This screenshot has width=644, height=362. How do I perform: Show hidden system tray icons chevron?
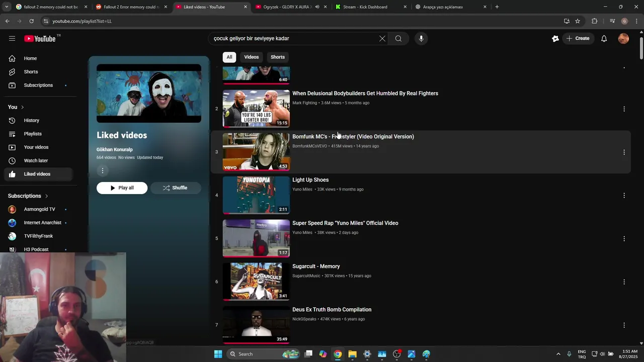(558, 354)
